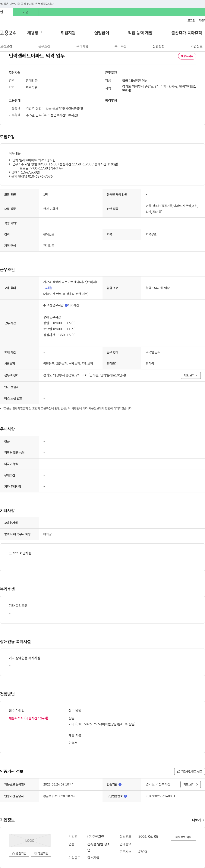Click the 인증기관 name 경기도 의정부시청
The width and height of the screenshot is (205, 868).
click(158, 784)
